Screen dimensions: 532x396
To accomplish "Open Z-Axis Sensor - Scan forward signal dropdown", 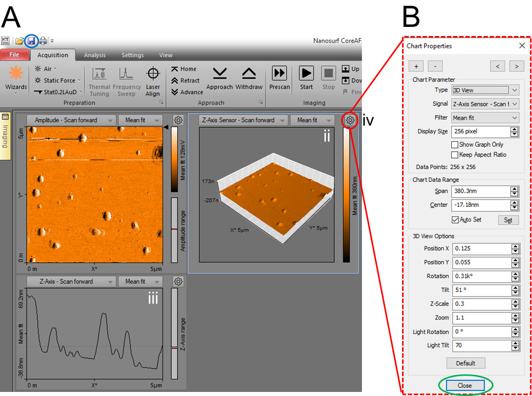I will point(243,120).
